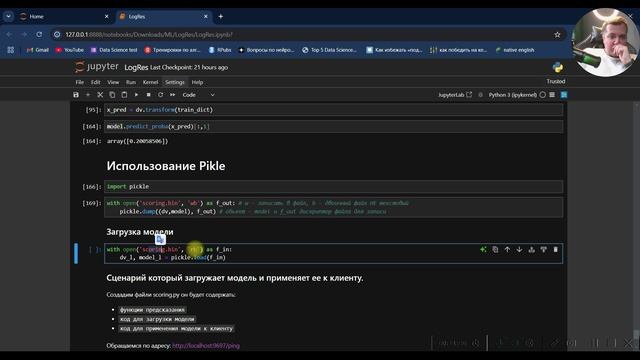Reload the page with refresh icon
The height and width of the screenshot is (360, 640).
click(x=39, y=35)
